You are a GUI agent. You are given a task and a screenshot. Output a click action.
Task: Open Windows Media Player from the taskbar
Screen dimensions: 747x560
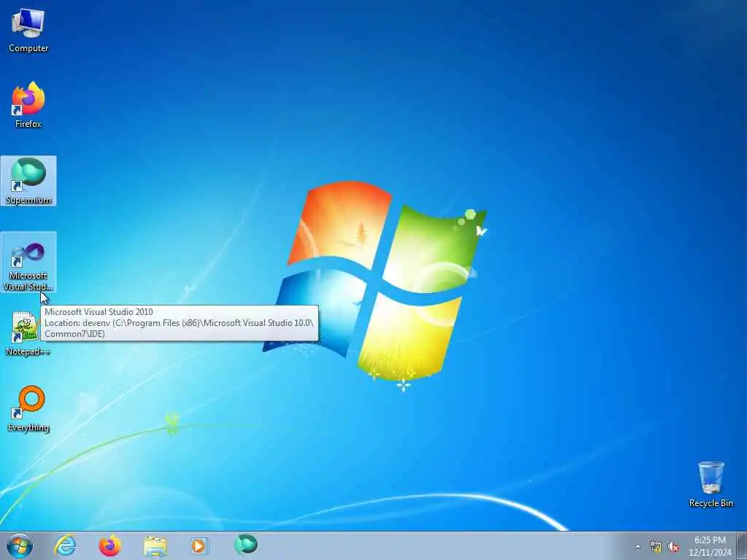point(200,545)
